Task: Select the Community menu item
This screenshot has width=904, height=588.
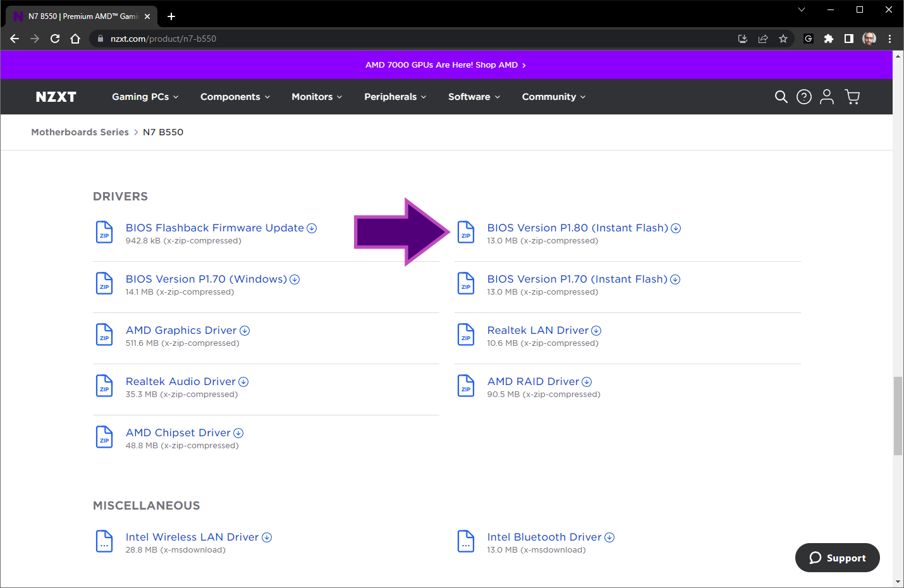Action: (553, 97)
